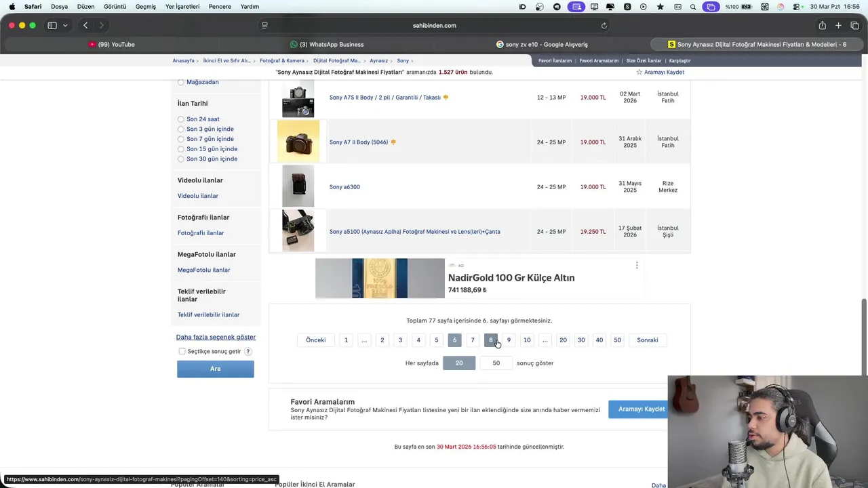Click the Anasayfa breadcrumb
Screen dimensions: 868x488
point(183,61)
